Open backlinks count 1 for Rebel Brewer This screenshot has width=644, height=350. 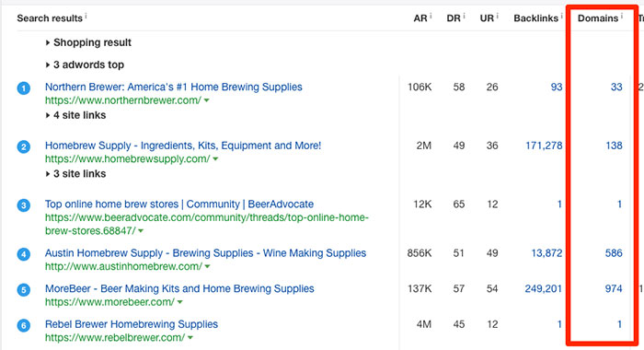click(x=559, y=324)
